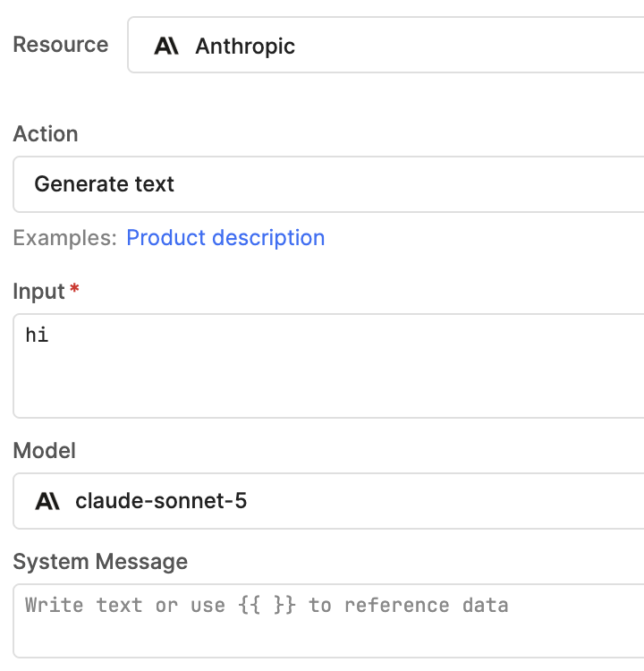Expand the Action dropdown set to Generate text
This screenshot has height=671, width=644.
(328, 184)
